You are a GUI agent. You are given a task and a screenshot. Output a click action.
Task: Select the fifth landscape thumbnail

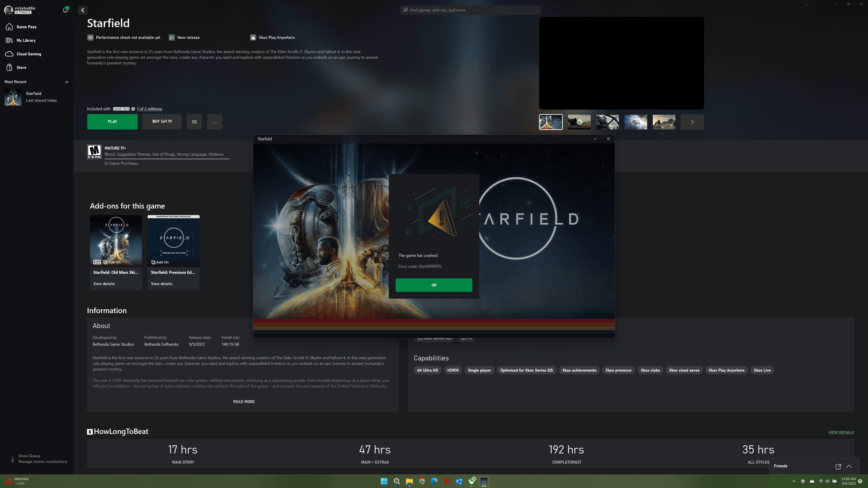664,122
